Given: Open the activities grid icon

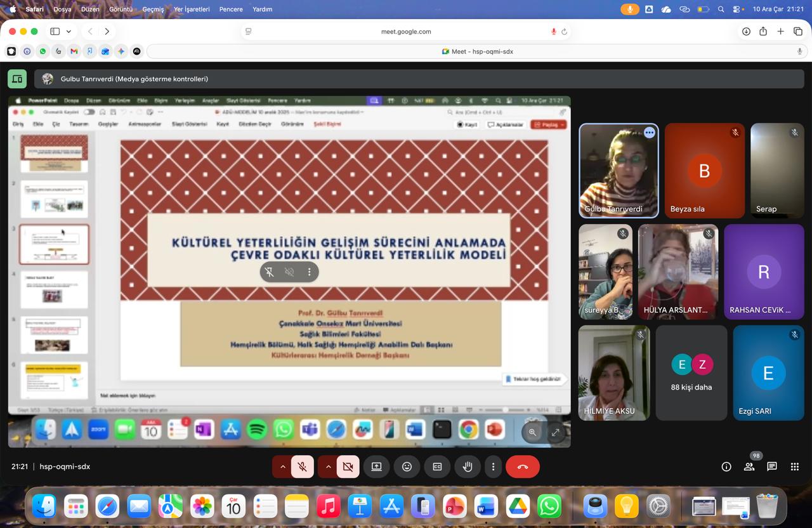Looking at the screenshot, I should [794, 466].
